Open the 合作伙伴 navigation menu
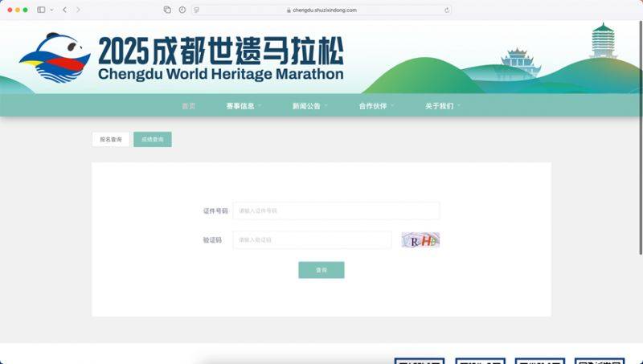The image size is (643, 364). click(373, 106)
